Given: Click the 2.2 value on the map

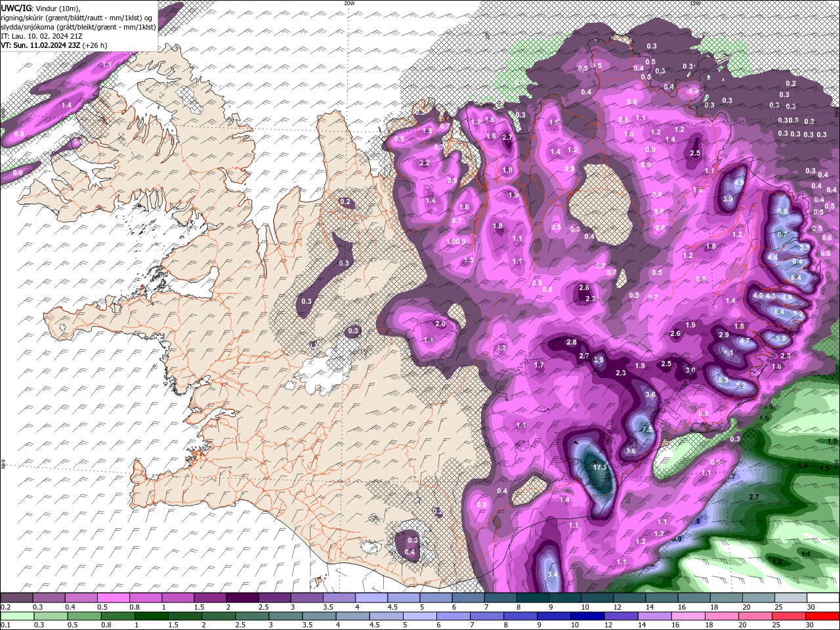Looking at the screenshot, I should (x=425, y=163).
